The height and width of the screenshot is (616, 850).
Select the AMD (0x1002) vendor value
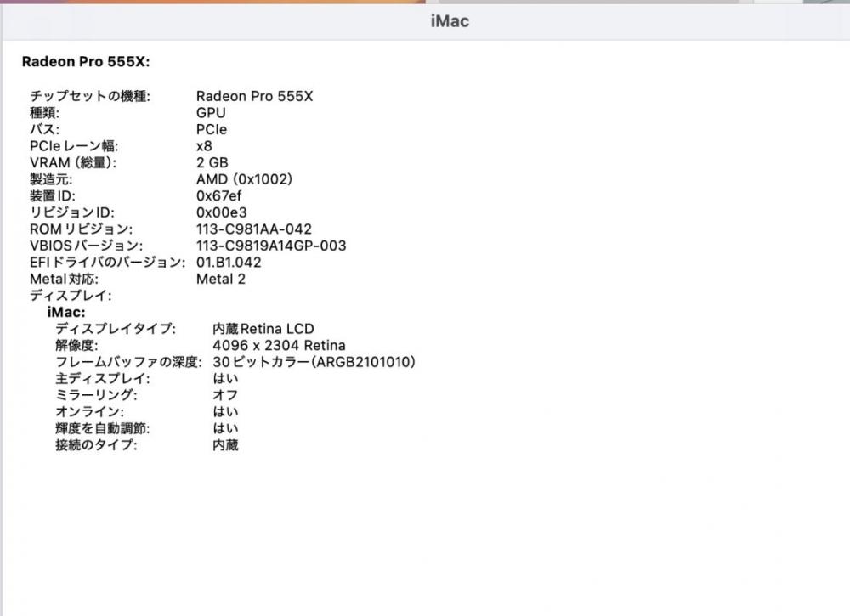(244, 180)
